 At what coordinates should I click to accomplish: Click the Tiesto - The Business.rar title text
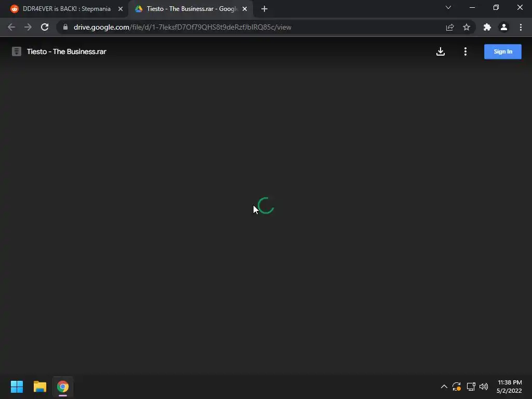(x=66, y=51)
